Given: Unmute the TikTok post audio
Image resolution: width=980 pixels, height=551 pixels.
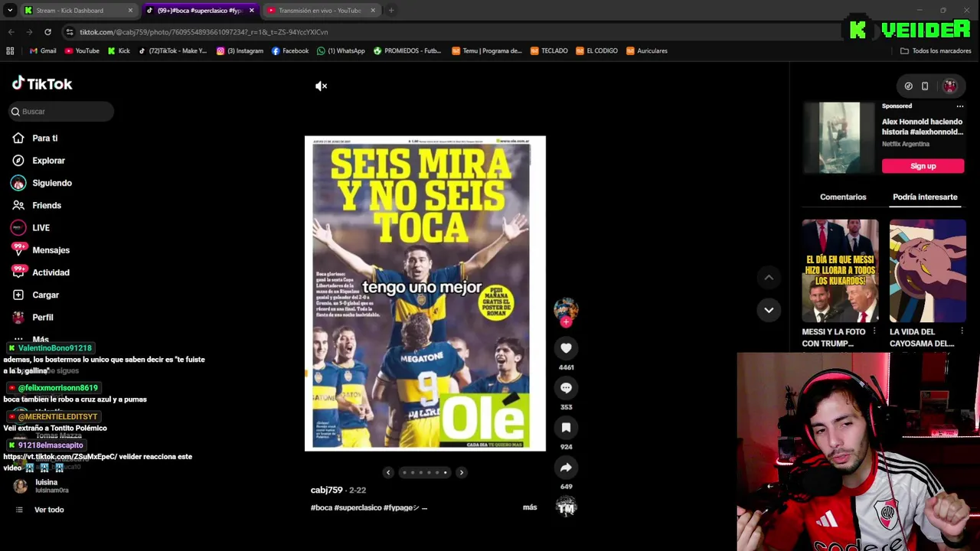Looking at the screenshot, I should click(322, 86).
